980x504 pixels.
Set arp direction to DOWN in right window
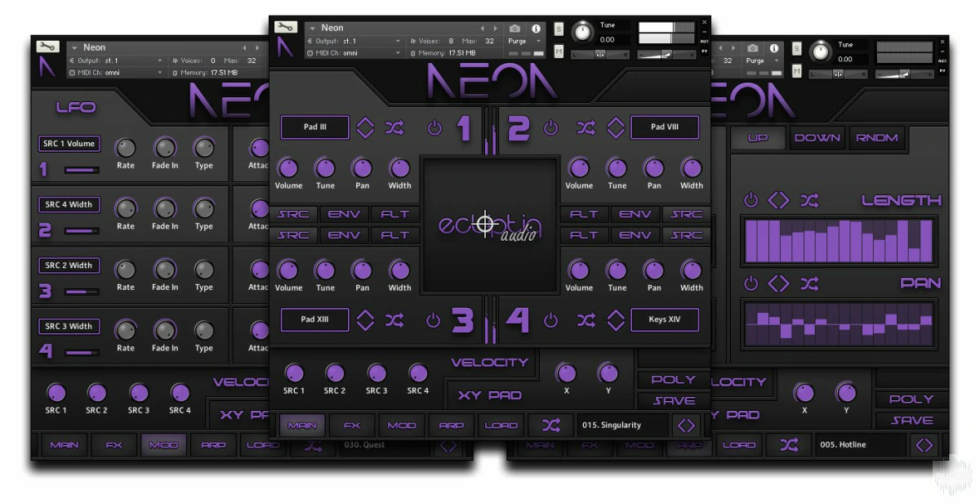pyautogui.click(x=817, y=138)
